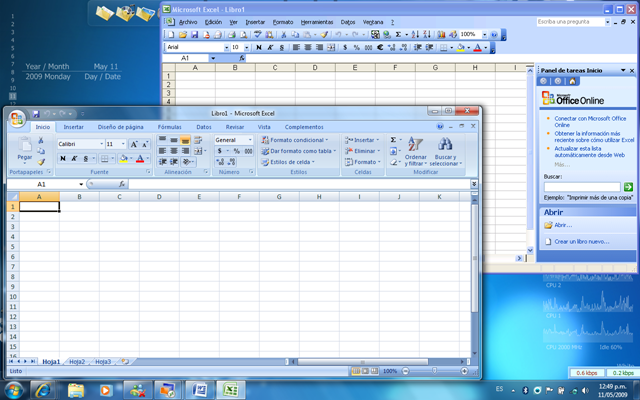
Task: Expand Fuente group dialog launcher
Action: pos(148,172)
